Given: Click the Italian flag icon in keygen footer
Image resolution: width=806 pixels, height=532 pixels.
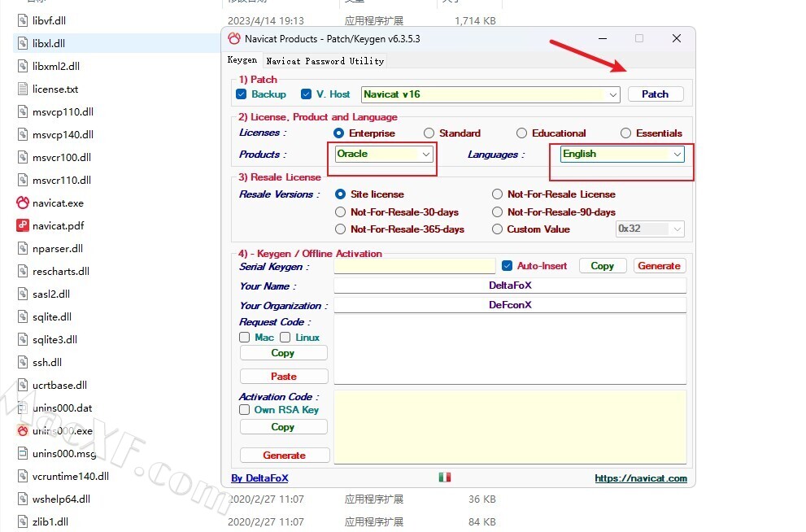Looking at the screenshot, I should point(445,477).
